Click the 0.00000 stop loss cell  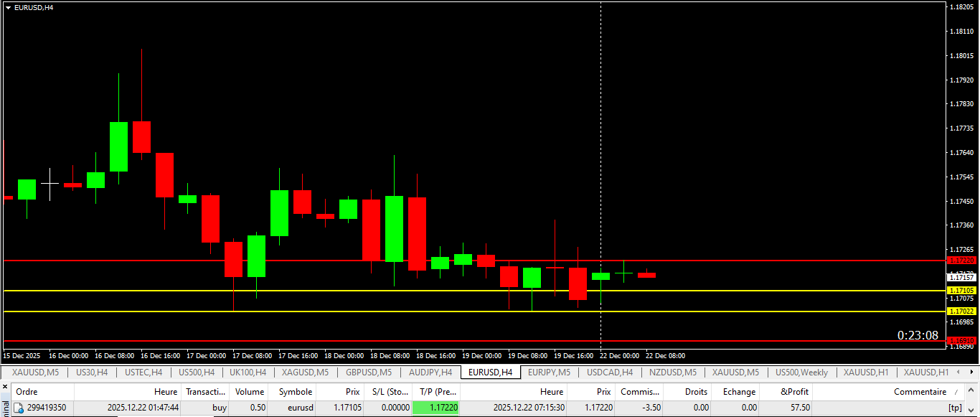(395, 408)
